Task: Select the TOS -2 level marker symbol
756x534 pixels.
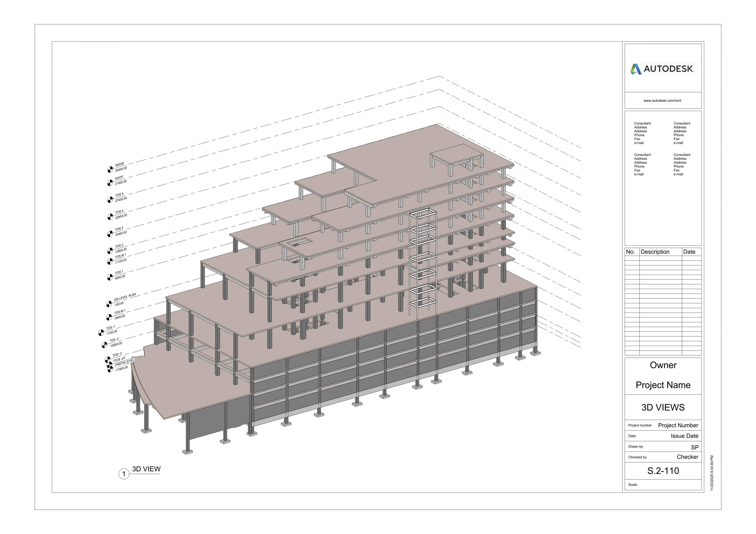Action: click(x=104, y=345)
